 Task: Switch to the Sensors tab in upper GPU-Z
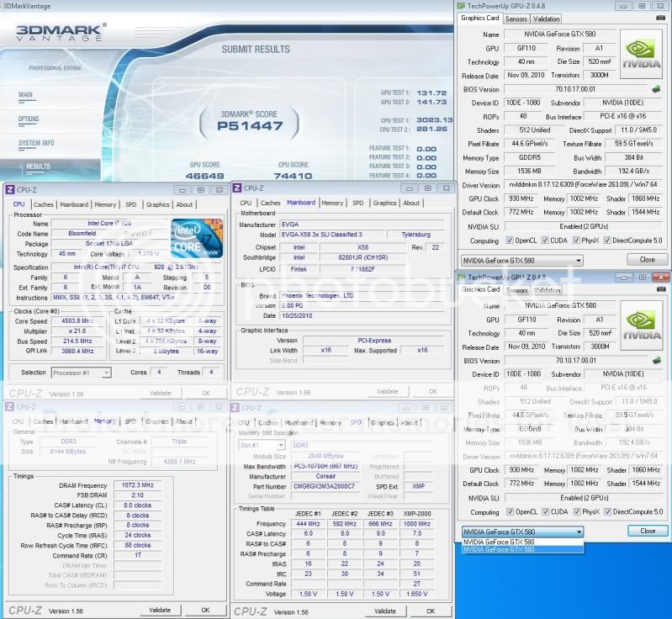pos(516,19)
